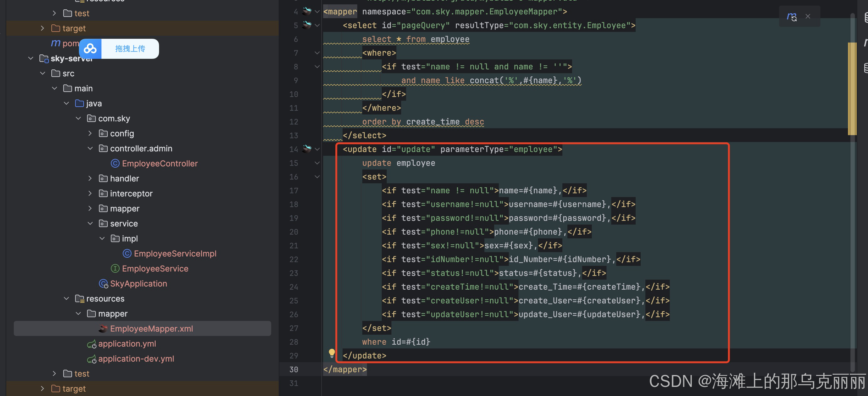Open EmployeeServiceImpl class file

click(175, 254)
